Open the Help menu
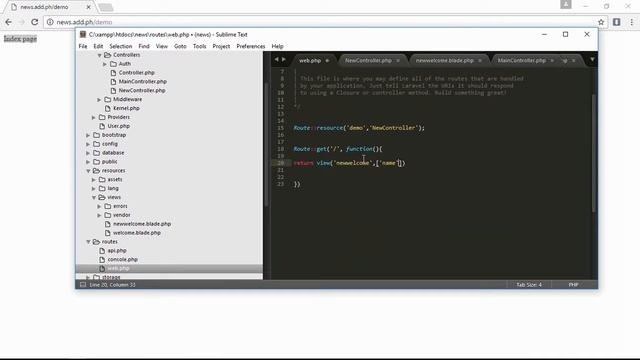640x360 pixels. [277, 46]
